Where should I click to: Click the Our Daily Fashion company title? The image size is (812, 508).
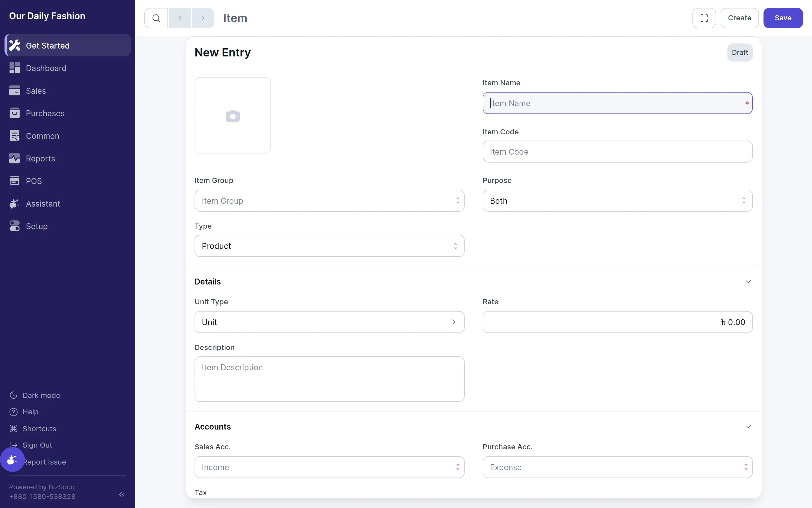tap(47, 16)
